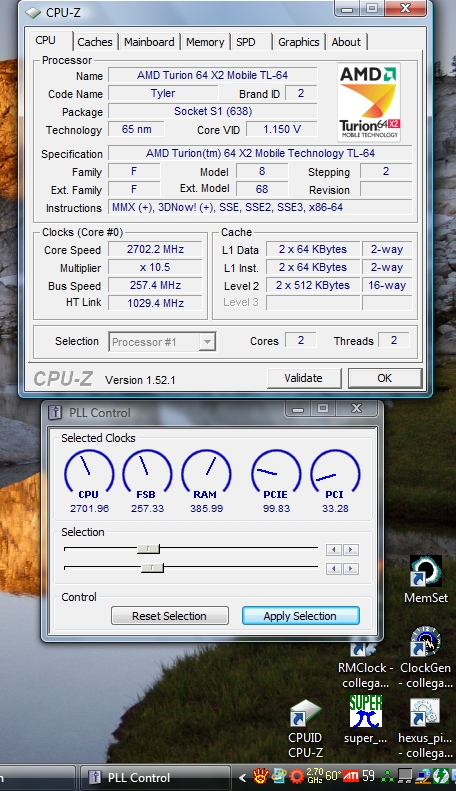Click the Ext. Model value 68

[262, 189]
